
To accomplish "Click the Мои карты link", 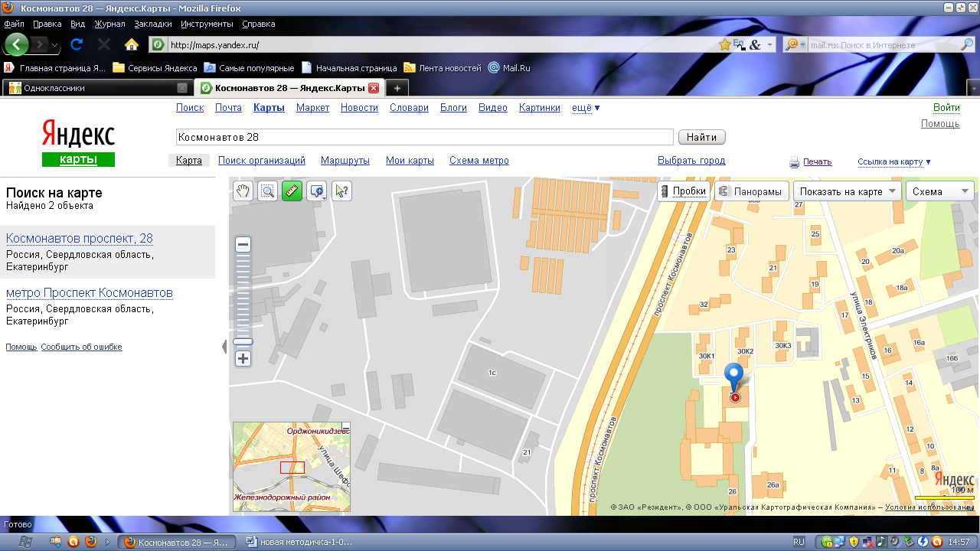I will pyautogui.click(x=410, y=161).
